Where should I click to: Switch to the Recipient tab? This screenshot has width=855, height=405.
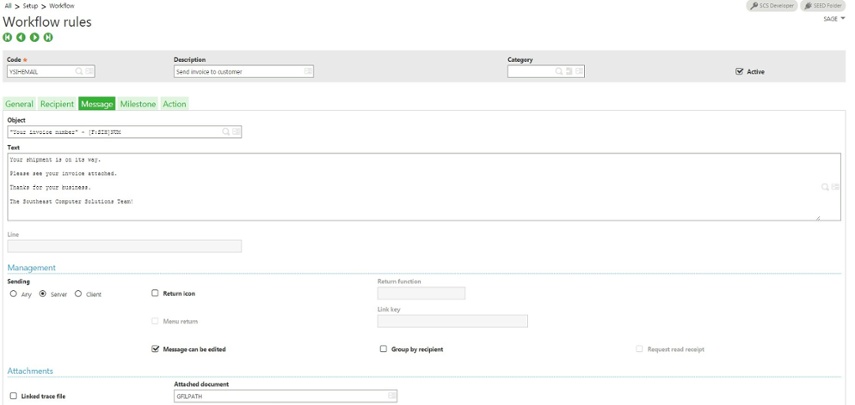[x=57, y=104]
